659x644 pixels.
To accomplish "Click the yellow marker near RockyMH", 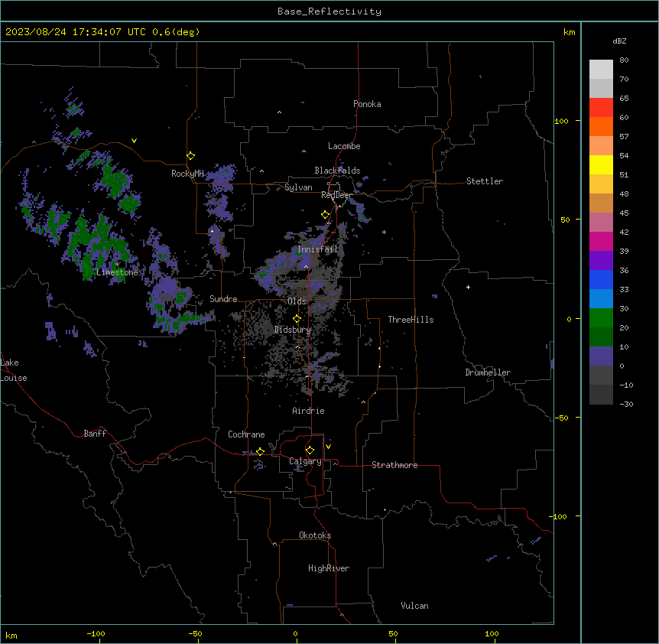I will click(x=191, y=156).
